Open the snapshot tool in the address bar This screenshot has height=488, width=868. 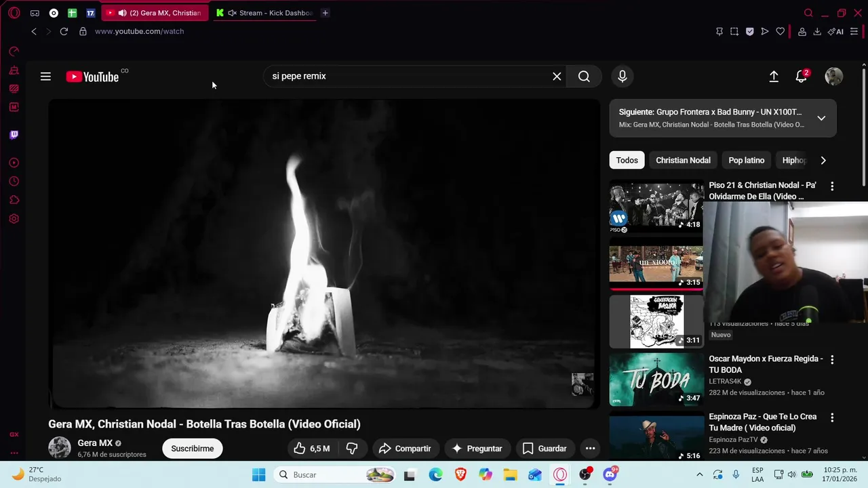(734, 31)
